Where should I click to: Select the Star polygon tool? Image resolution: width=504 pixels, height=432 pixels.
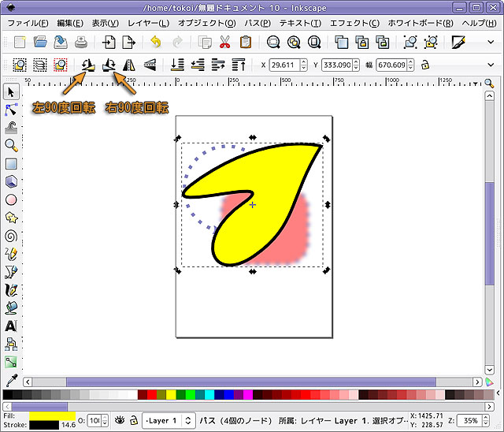point(11,217)
